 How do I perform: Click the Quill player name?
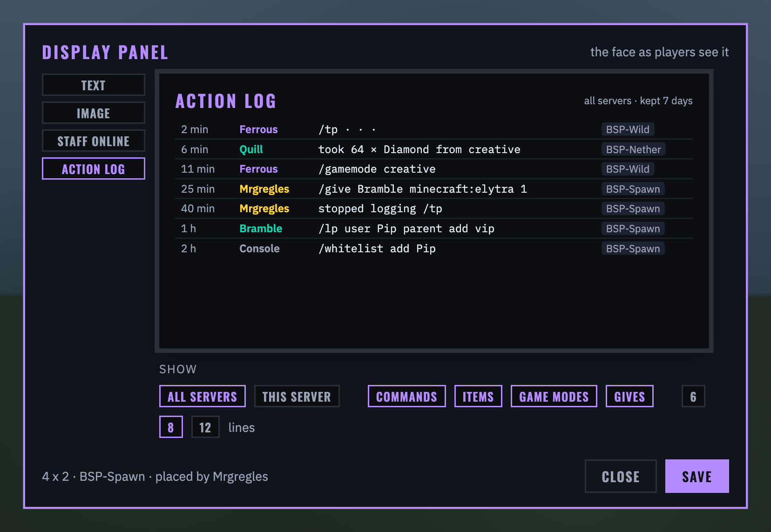(x=251, y=149)
